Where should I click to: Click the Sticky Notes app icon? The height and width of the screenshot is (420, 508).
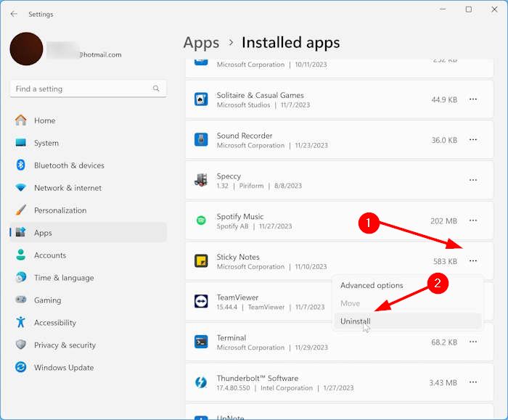coord(201,260)
